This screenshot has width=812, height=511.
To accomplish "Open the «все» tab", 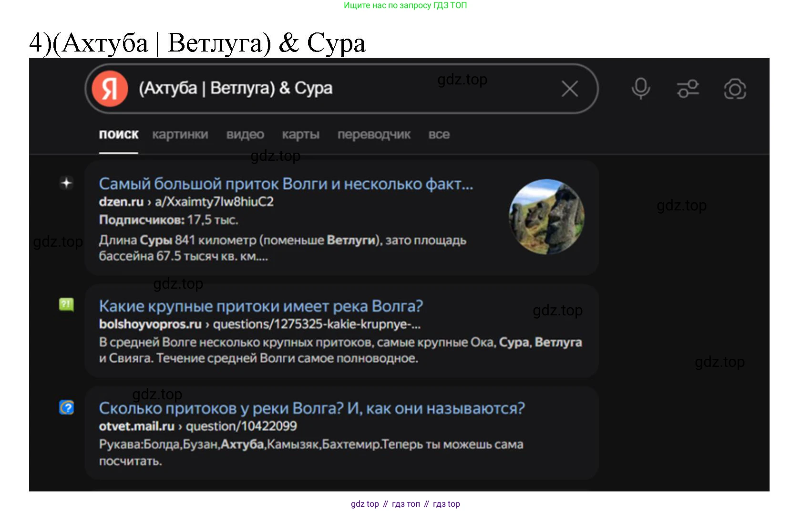I will pyautogui.click(x=439, y=135).
